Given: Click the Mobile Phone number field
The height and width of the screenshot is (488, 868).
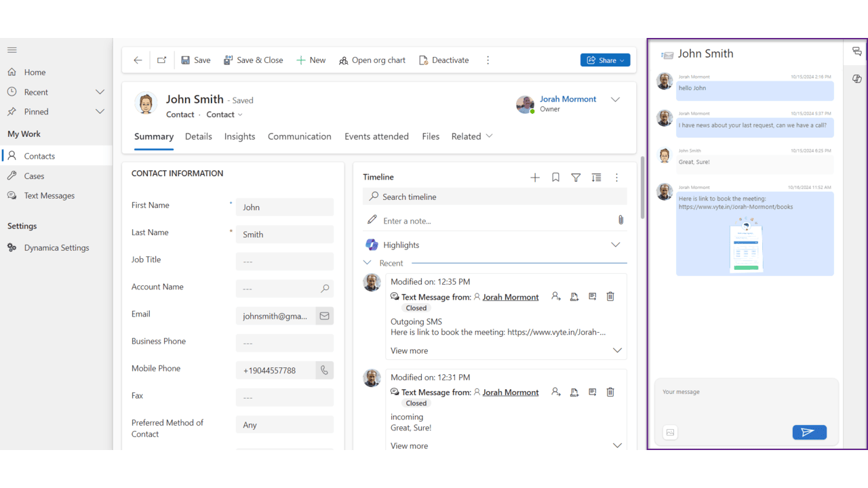Looking at the screenshot, I should (275, 370).
